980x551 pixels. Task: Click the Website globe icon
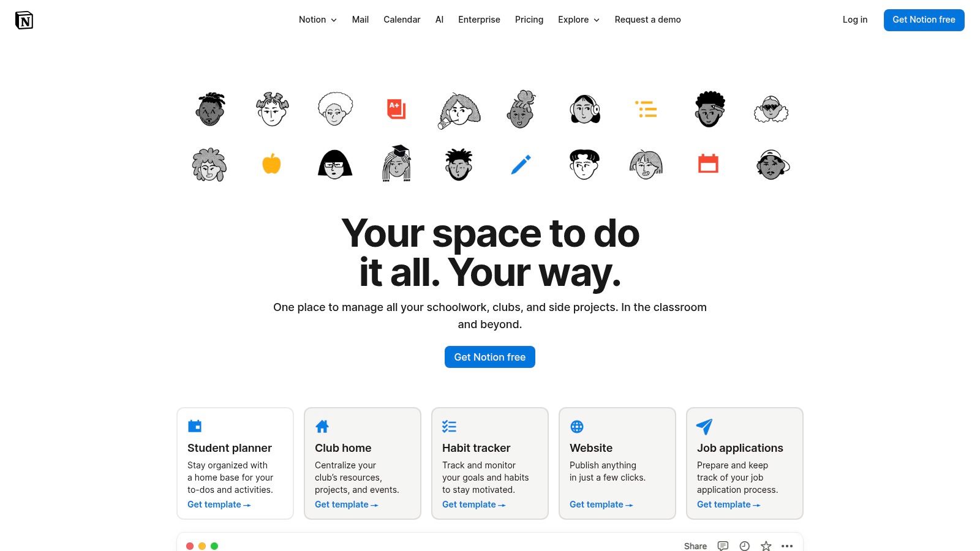(x=577, y=426)
